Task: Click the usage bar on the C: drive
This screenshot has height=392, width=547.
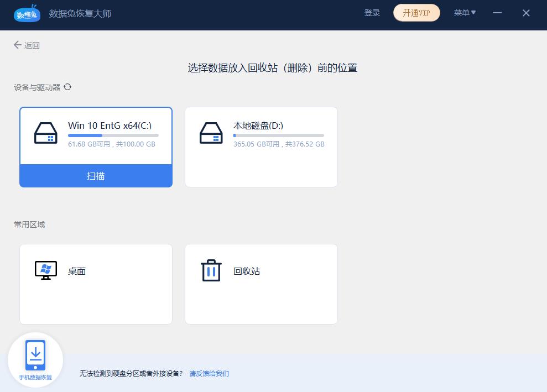Action: 113,134
